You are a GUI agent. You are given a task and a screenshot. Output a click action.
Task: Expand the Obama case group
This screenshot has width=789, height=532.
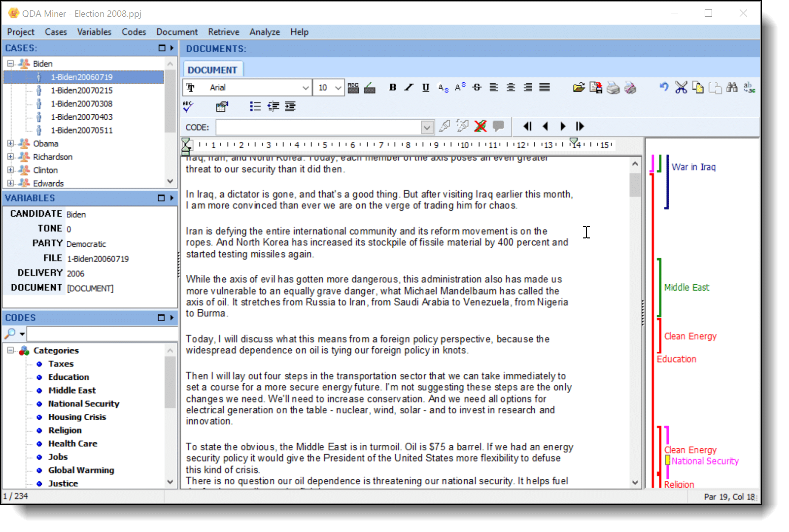10,143
